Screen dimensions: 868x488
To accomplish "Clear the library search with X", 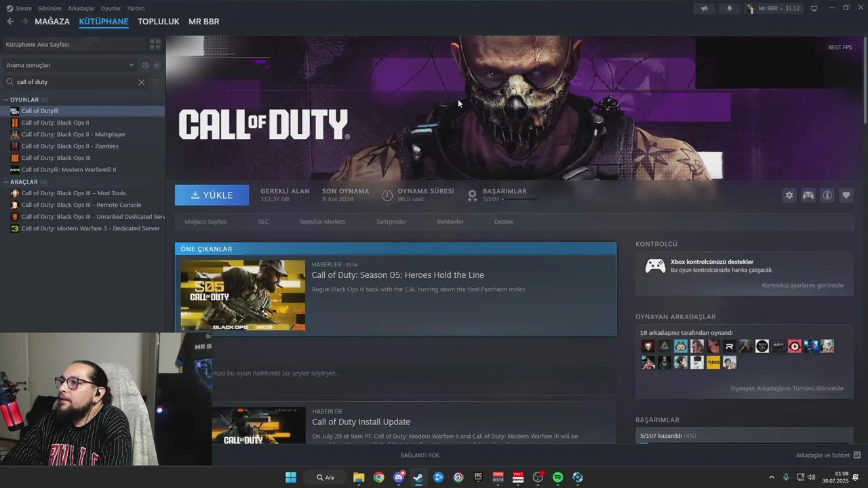I will (x=141, y=82).
